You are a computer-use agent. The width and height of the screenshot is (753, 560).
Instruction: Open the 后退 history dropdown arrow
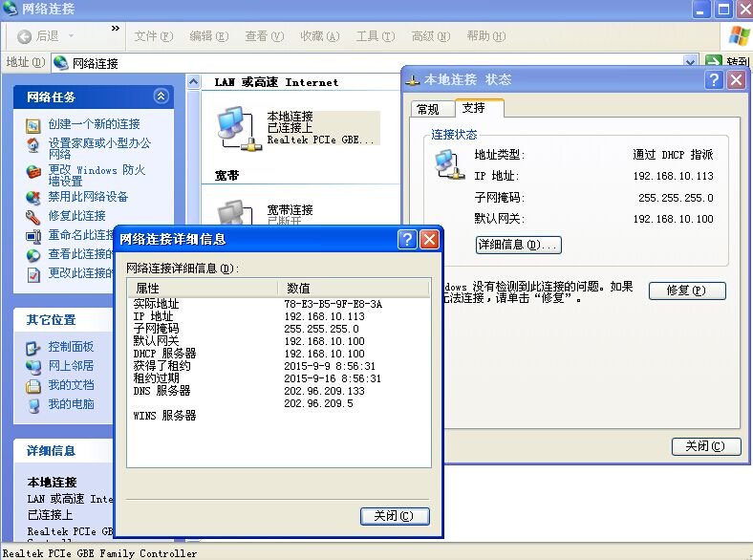(x=71, y=36)
